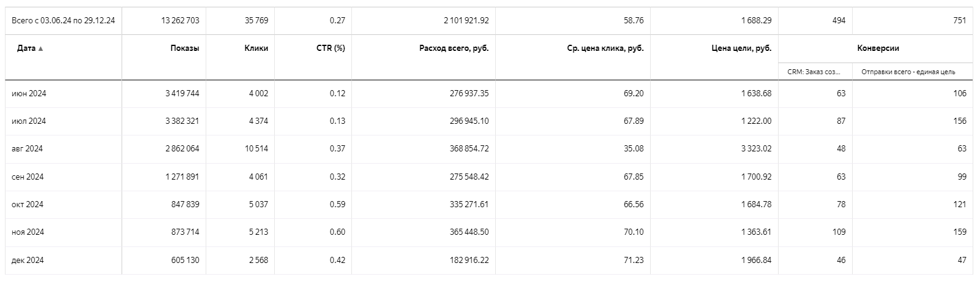Click Ср. цена клика, руб. header
980x282 pixels.
pyautogui.click(x=605, y=48)
